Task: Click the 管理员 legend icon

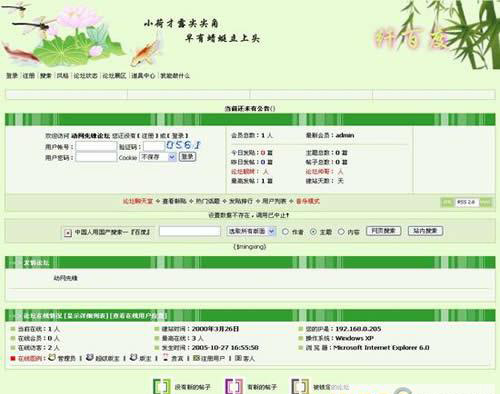Action: pyautogui.click(x=52, y=357)
